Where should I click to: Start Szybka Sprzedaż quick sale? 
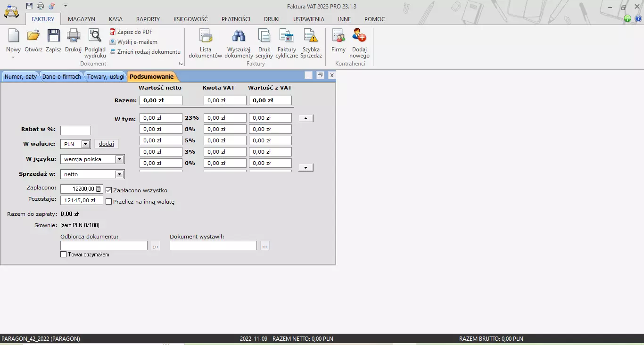tap(311, 42)
